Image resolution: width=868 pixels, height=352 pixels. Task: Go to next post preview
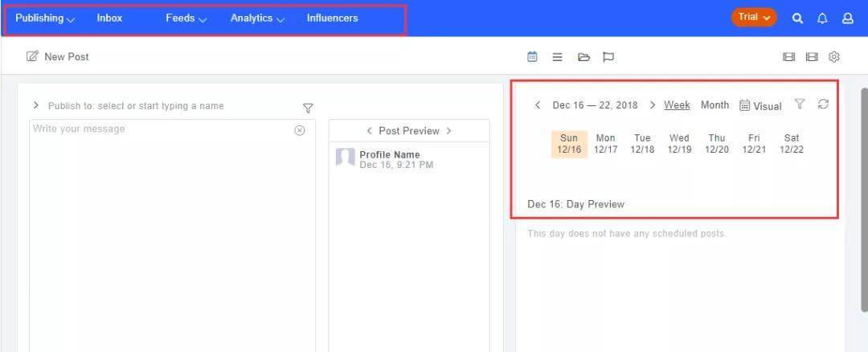tap(449, 131)
